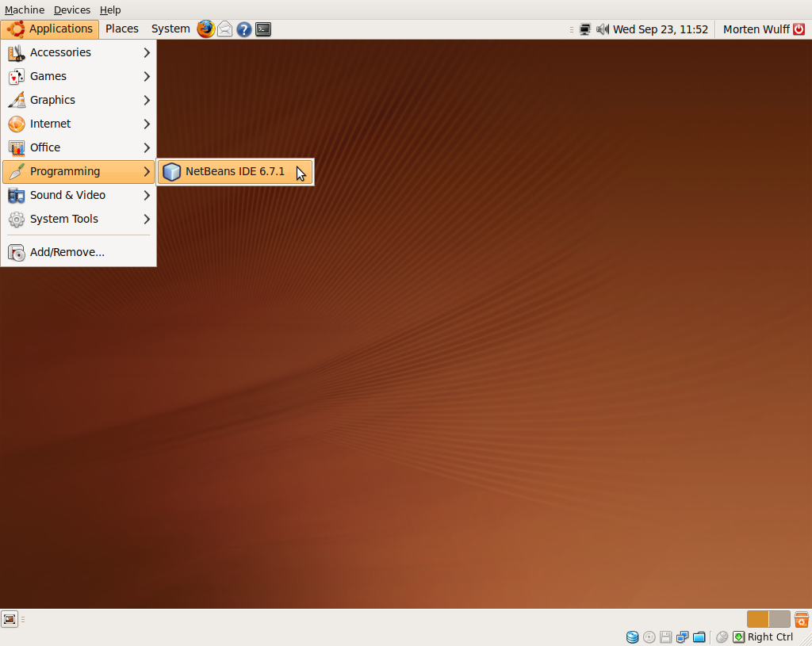Click the VirtualBox floppy disk icon

point(665,636)
